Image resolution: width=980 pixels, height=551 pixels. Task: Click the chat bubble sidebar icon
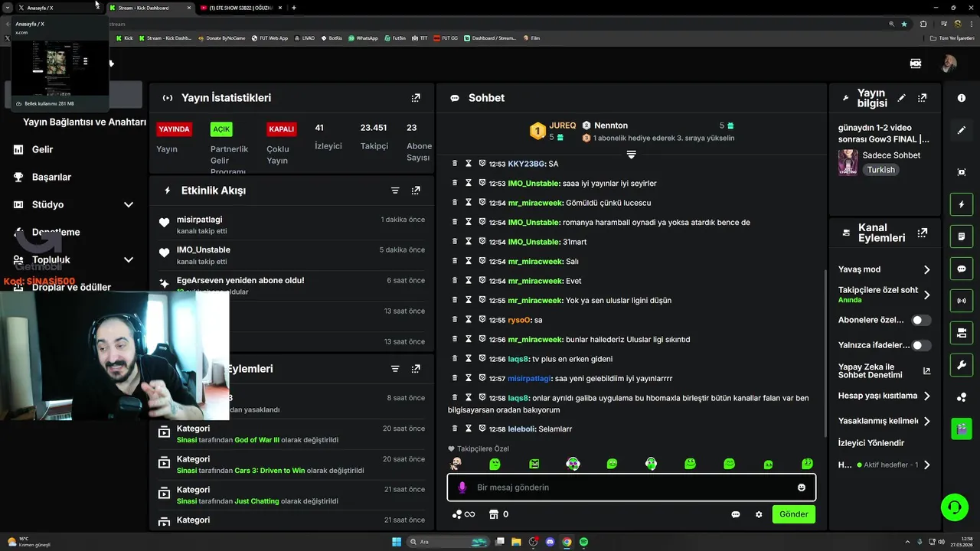pos(962,269)
